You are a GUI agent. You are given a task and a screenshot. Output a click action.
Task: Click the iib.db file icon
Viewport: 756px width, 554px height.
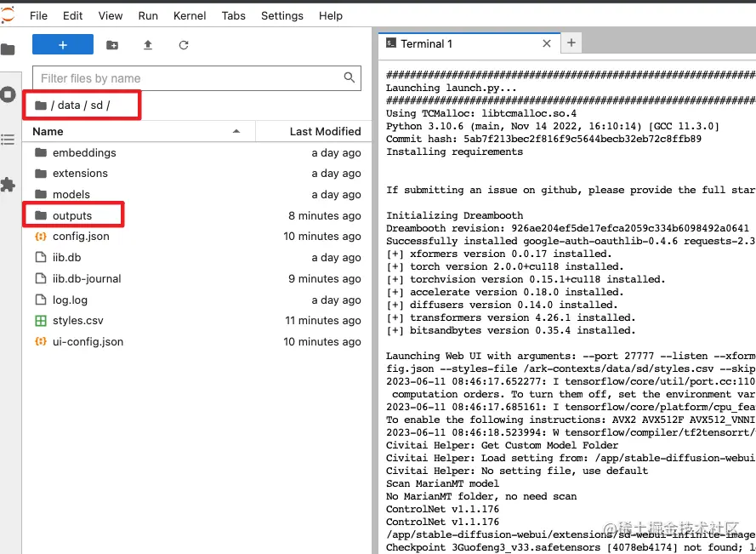pos(41,257)
